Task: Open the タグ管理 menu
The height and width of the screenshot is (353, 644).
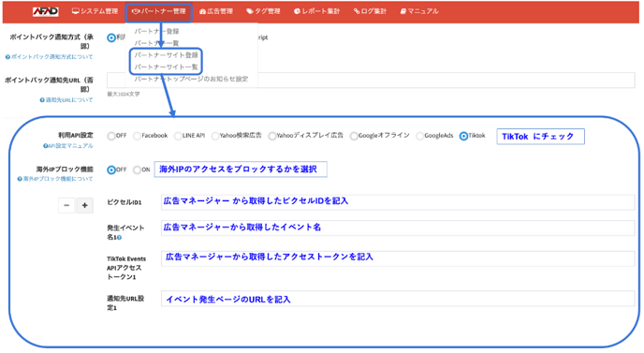Action: (x=263, y=11)
